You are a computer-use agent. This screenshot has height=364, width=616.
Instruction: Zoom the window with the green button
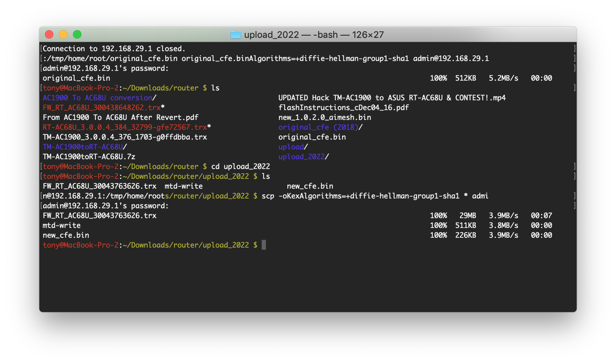point(77,34)
